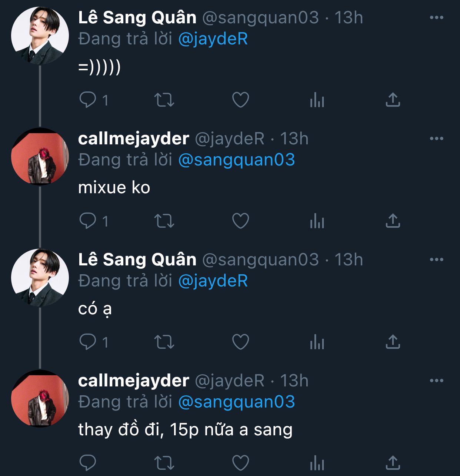Image resolution: width=460 pixels, height=476 pixels.
Task: Open more options on the "=)))))" tweet
Action: click(436, 17)
